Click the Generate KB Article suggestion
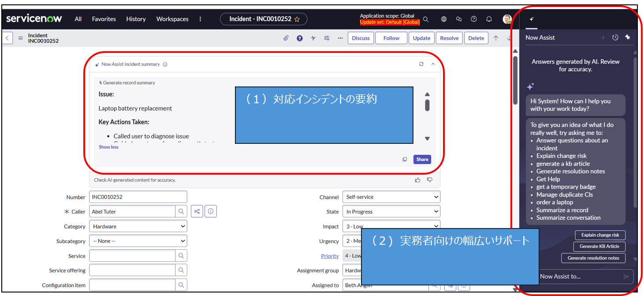Screen dimensions: 644x296 599,247
